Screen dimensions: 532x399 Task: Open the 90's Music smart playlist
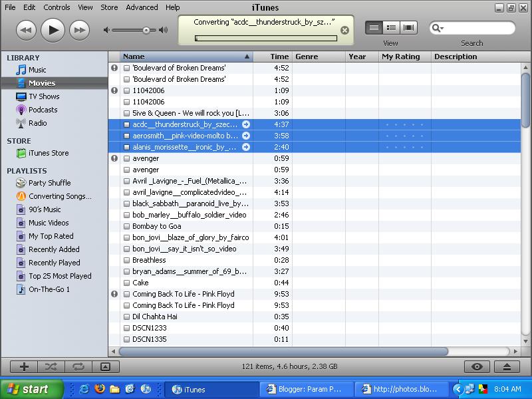point(55,209)
